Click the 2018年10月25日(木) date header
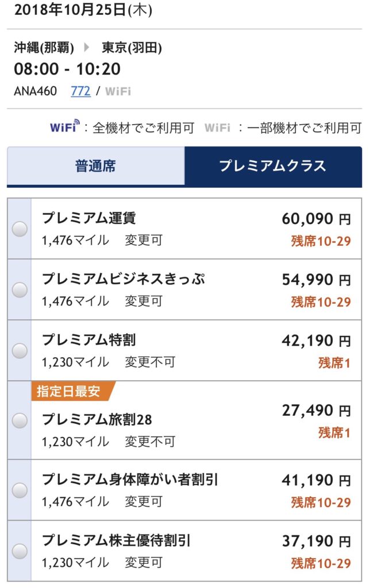Viewport: 369px width, 588px height. click(83, 10)
